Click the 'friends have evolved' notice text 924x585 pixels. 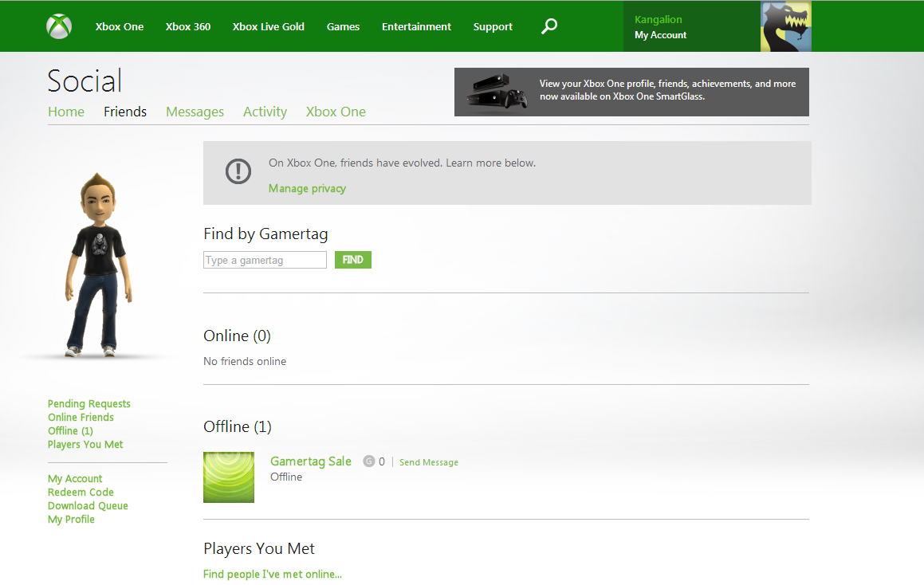(x=402, y=163)
